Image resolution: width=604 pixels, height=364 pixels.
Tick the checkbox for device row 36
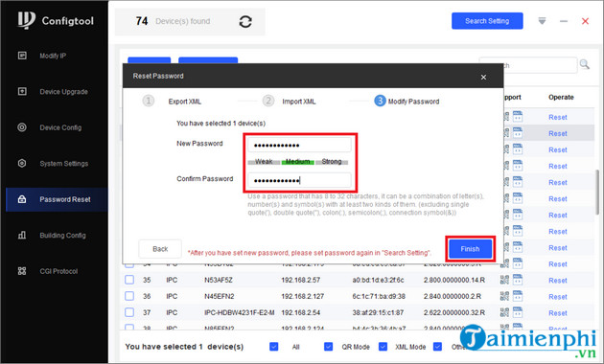click(129, 296)
